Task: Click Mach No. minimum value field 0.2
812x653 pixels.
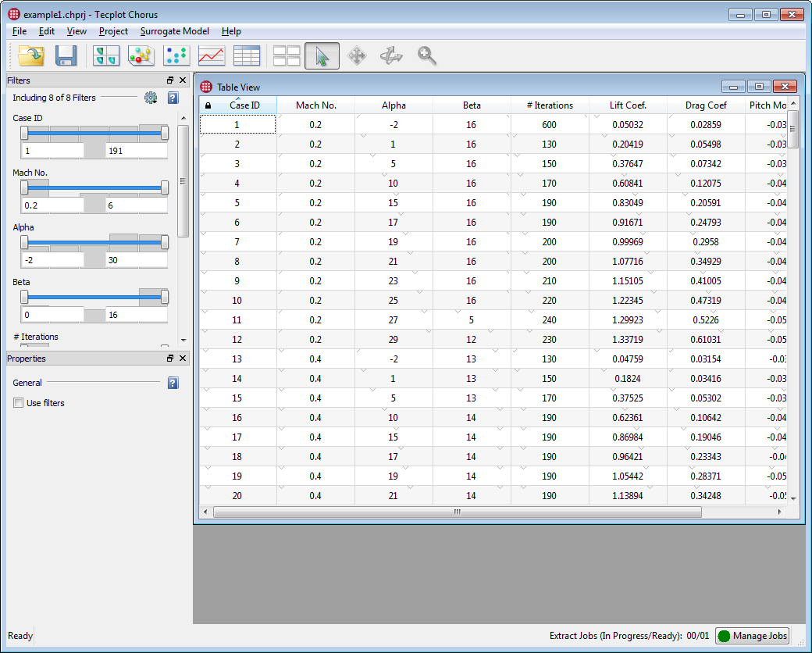Action: point(52,205)
